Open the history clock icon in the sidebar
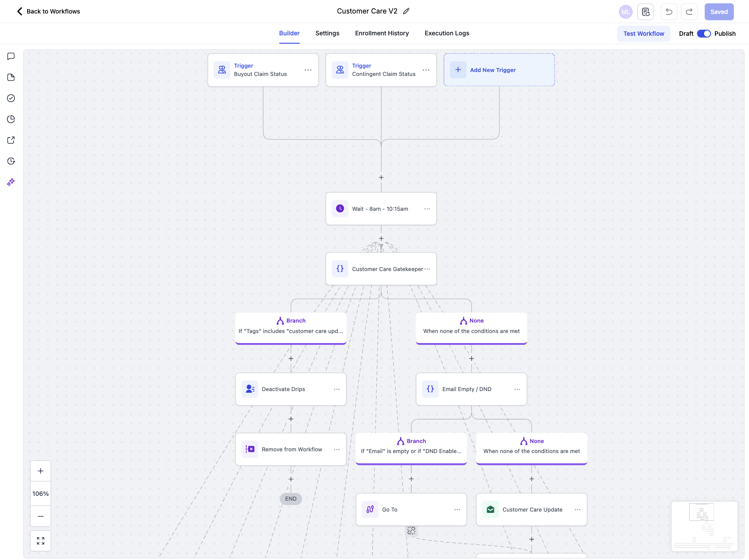Image resolution: width=749 pixels, height=560 pixels. click(10, 161)
